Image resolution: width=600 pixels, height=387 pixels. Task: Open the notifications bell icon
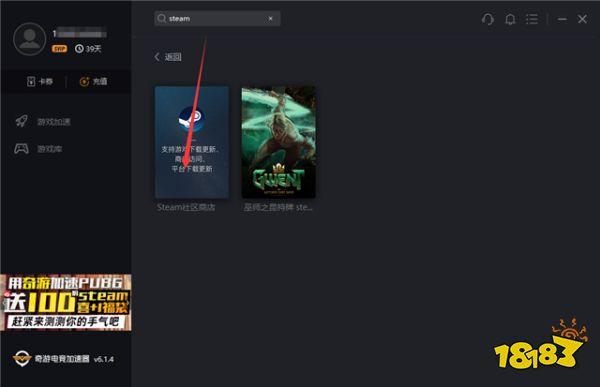(510, 19)
